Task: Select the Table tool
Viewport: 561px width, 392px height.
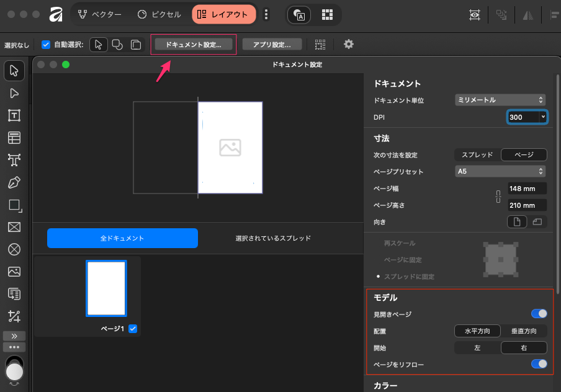Action: tap(14, 138)
